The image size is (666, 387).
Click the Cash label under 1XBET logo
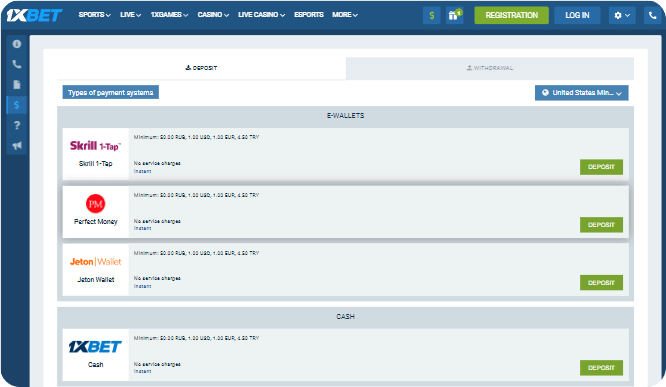96,364
